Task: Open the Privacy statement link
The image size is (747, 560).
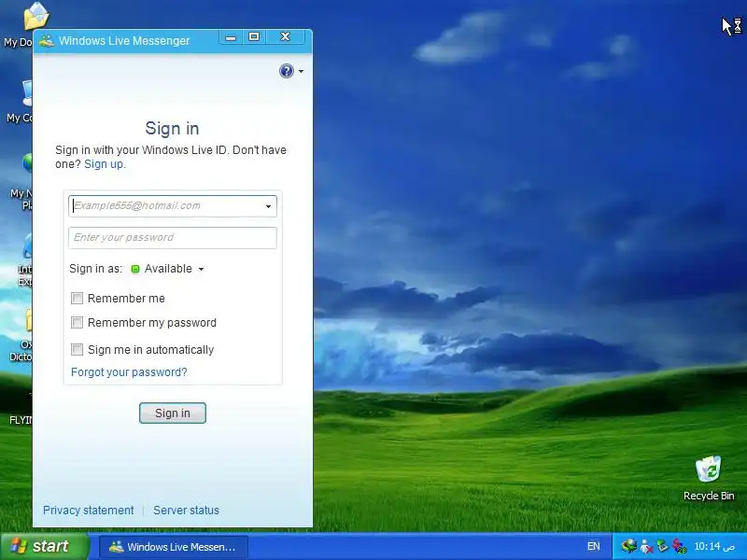Action: [88, 510]
